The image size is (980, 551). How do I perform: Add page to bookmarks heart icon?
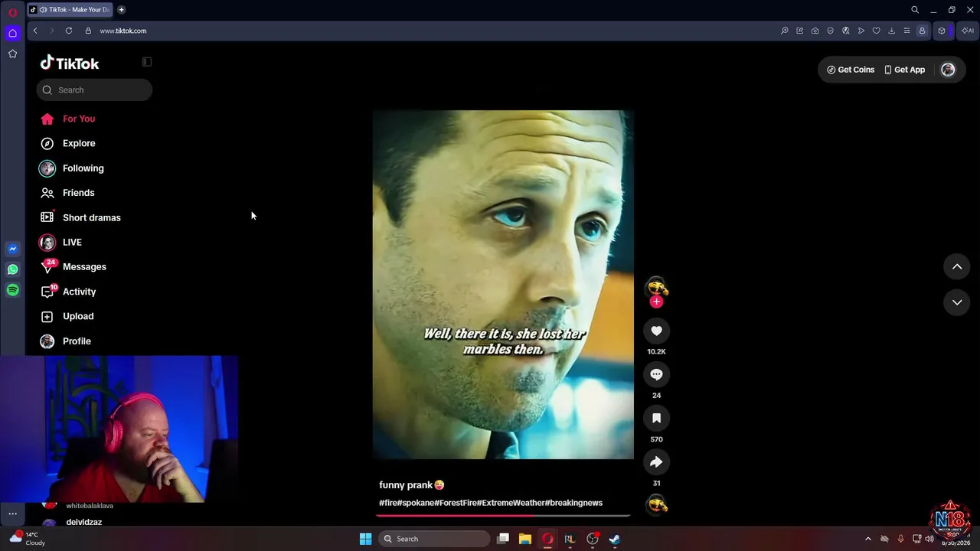[877, 31]
